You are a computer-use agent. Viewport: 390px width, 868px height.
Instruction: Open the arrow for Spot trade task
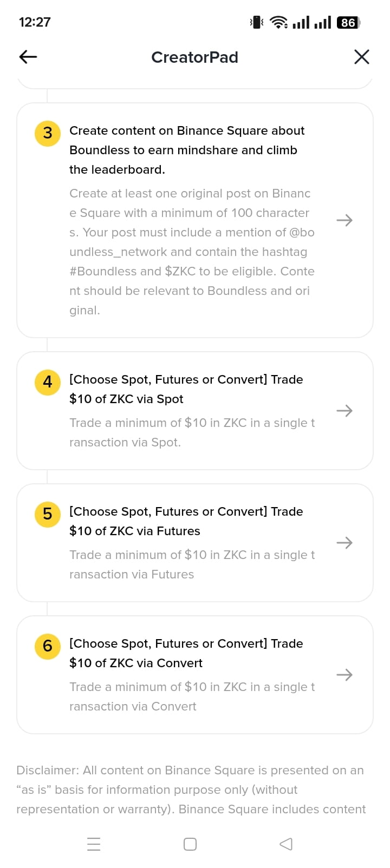(x=344, y=411)
